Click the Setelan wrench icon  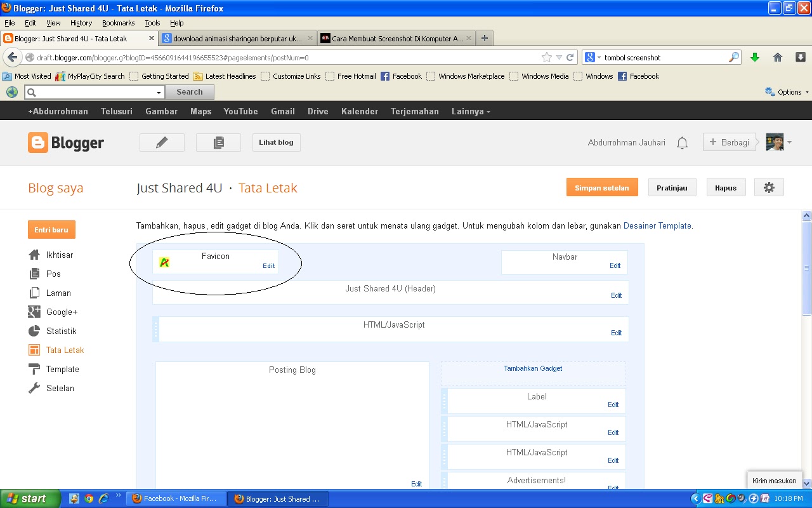coord(34,388)
